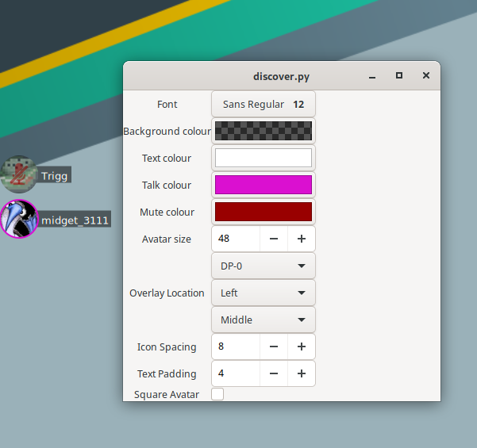
Task: Focus the Avatar size value field
Action: [236, 239]
